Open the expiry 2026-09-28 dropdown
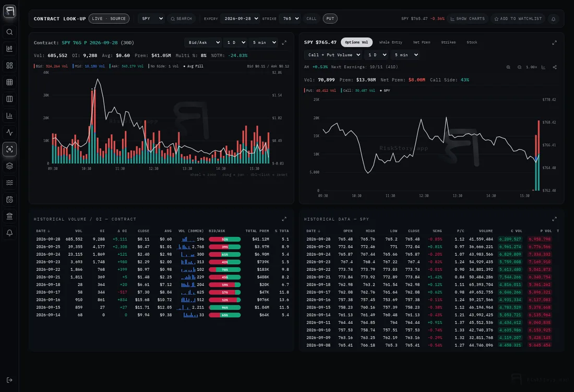Screen dimensions: 574x392 coord(240,19)
